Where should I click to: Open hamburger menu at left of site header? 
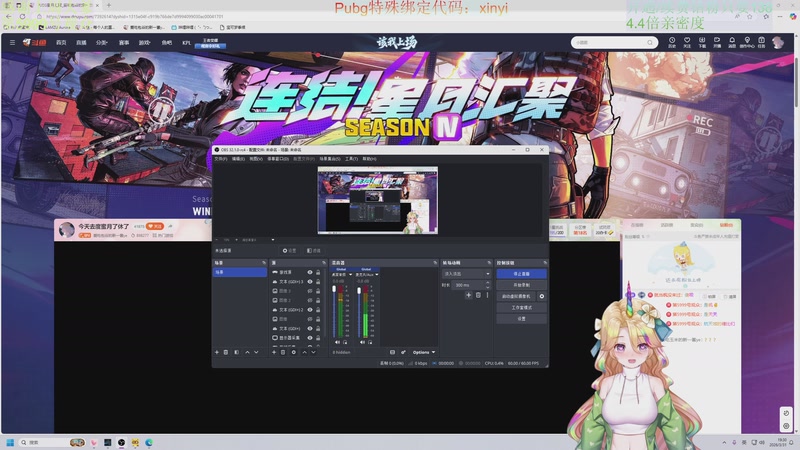coord(12,42)
